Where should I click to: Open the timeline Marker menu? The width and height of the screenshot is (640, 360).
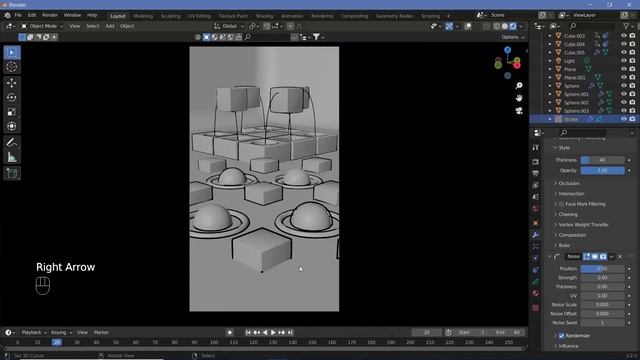coord(101,332)
